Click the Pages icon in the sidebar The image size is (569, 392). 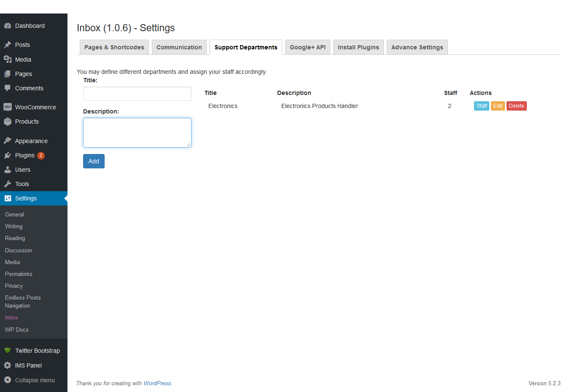[8, 74]
